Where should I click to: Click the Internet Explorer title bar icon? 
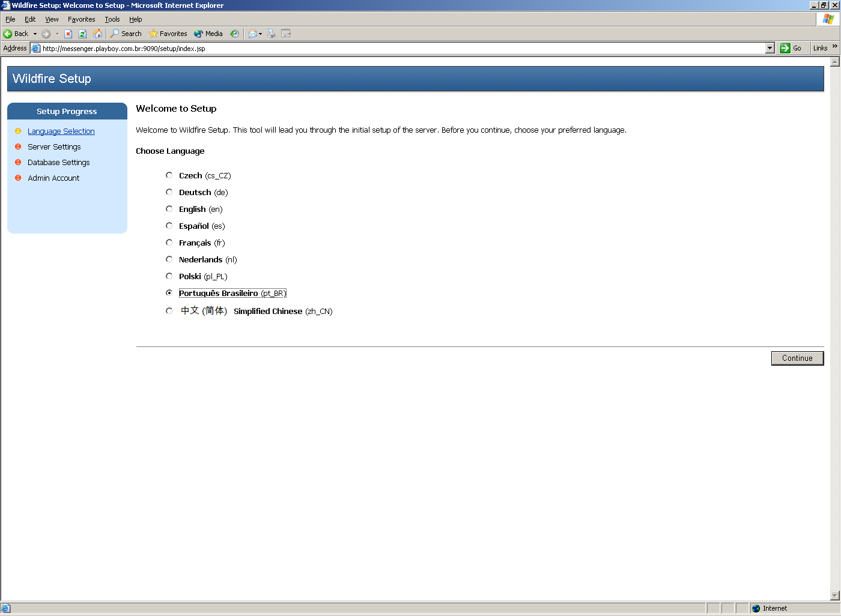click(x=6, y=5)
